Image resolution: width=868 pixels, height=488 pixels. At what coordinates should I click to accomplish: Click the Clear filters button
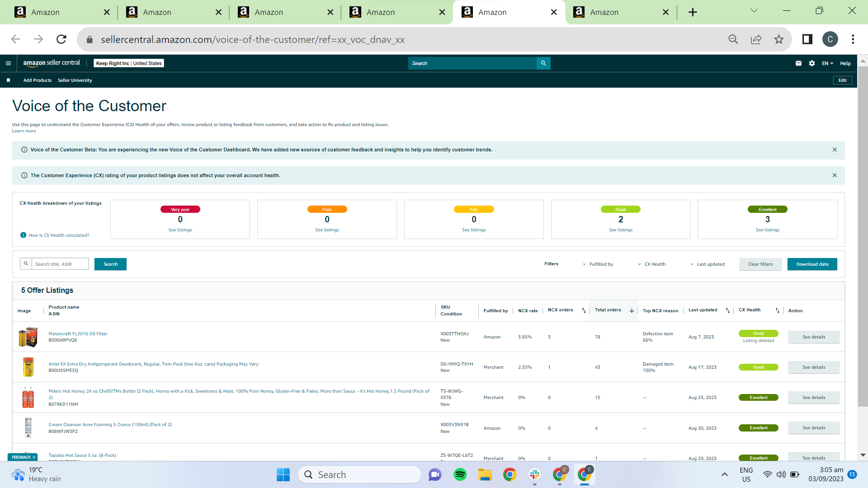click(x=760, y=264)
